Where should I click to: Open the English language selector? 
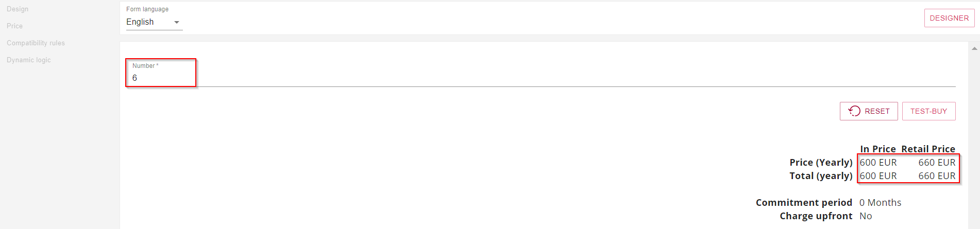[x=154, y=22]
